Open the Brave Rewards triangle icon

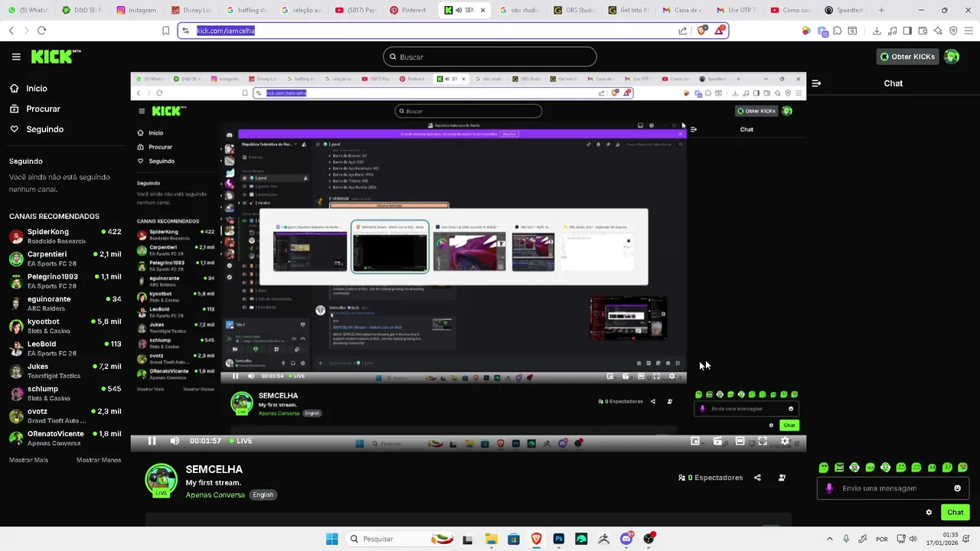pos(719,31)
